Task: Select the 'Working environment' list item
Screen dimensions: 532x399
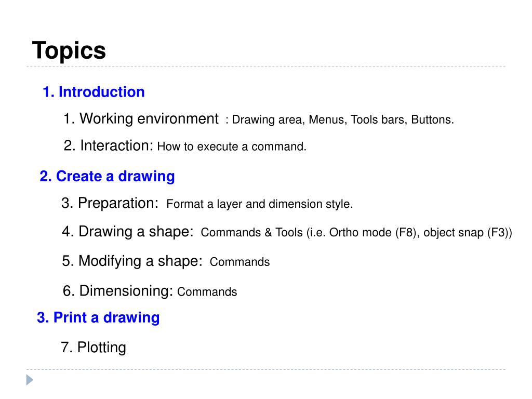Action: 141,119
